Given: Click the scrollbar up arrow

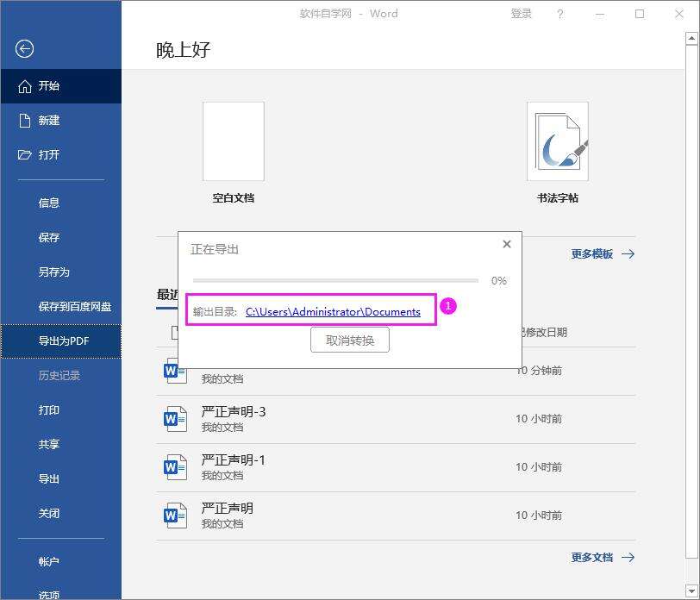Looking at the screenshot, I should (x=691, y=39).
